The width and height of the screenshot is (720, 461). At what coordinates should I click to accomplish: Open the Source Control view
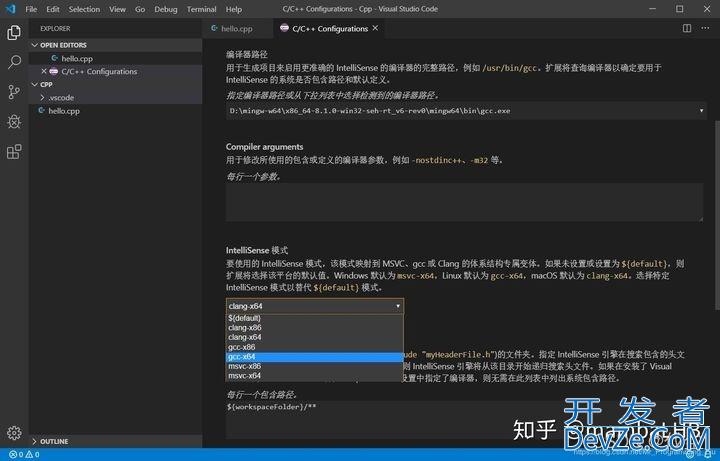pos(14,92)
